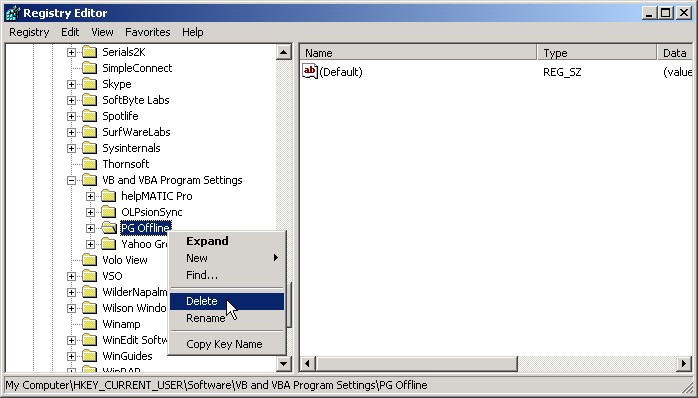Viewport: 698px width, 398px height.
Task: Click the tree pane scroll up arrow
Action: click(x=284, y=53)
